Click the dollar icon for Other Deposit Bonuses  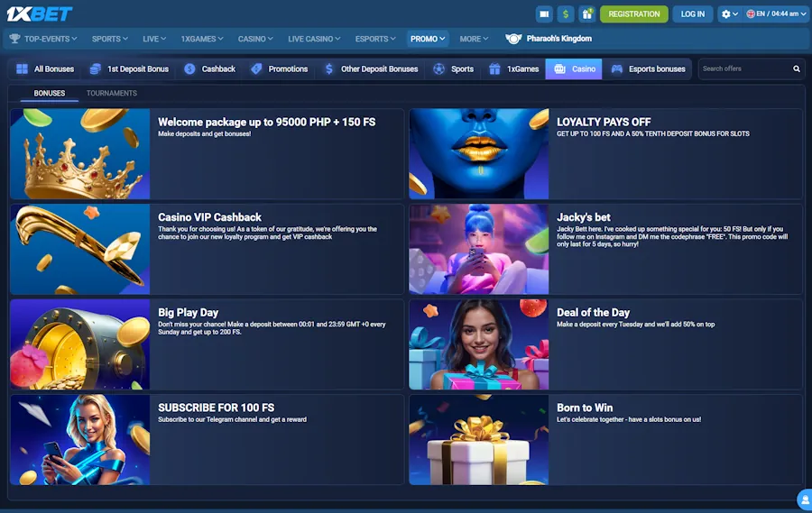pos(328,69)
